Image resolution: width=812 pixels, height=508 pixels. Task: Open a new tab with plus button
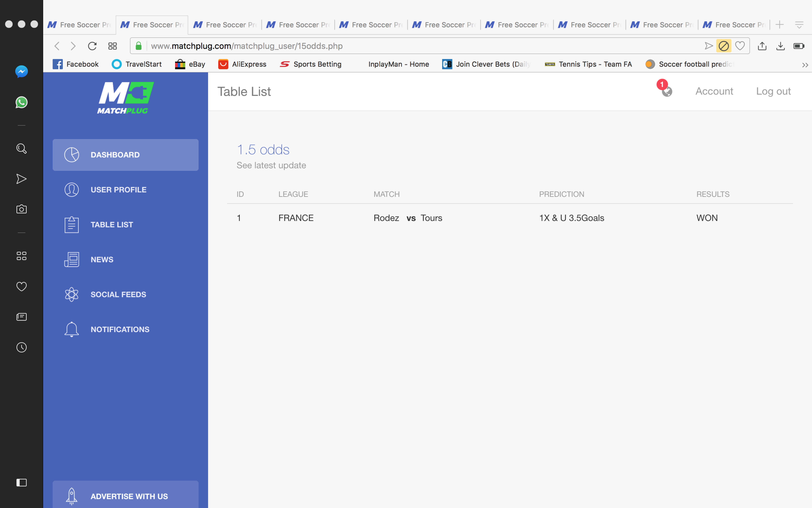click(x=779, y=24)
